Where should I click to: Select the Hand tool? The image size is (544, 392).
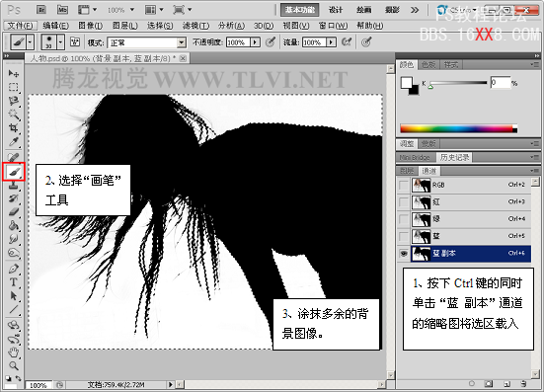click(x=14, y=353)
